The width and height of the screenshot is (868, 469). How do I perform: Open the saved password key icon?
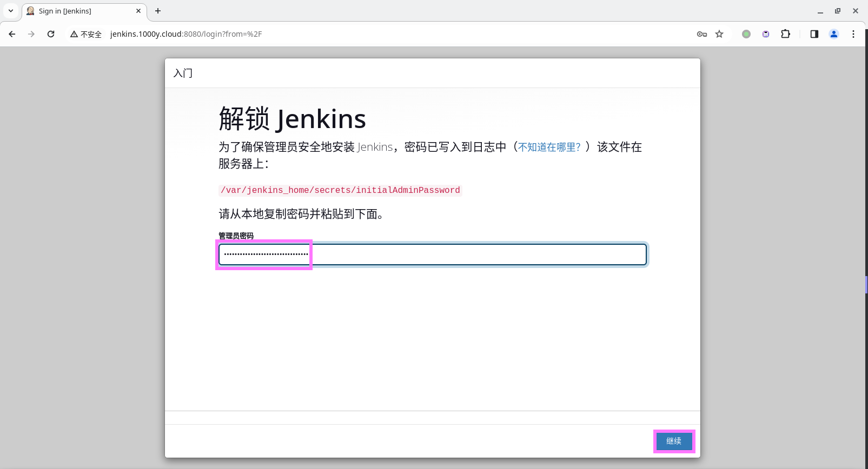702,34
